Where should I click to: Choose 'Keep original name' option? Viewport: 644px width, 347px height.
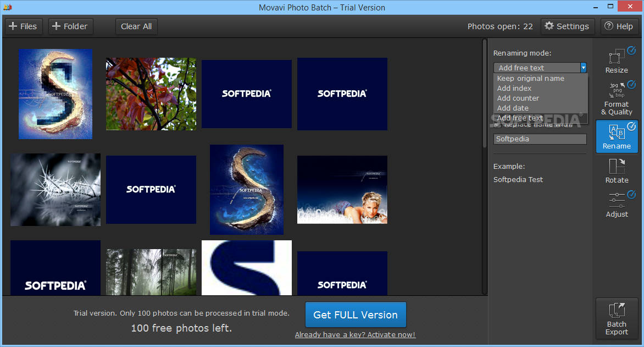pos(541,78)
